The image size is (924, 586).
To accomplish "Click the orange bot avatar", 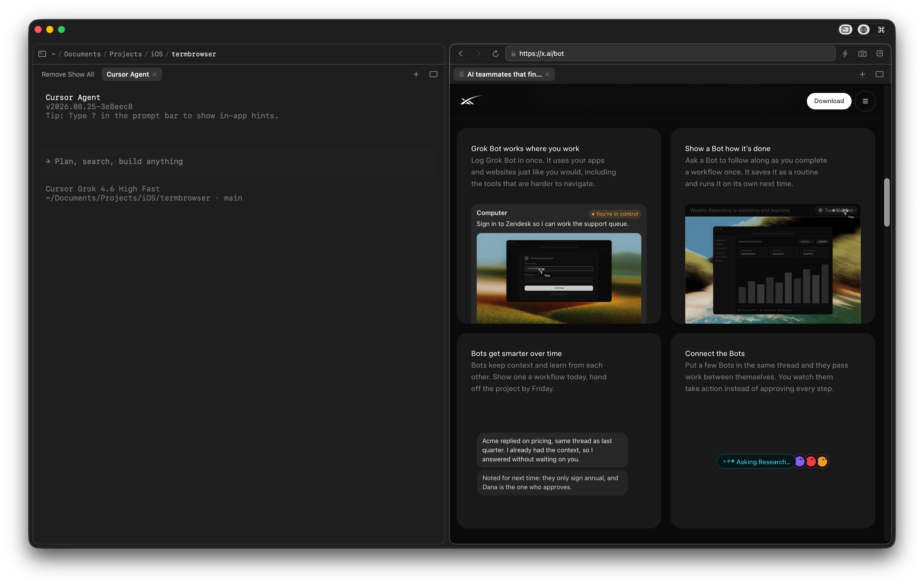I will (x=822, y=461).
